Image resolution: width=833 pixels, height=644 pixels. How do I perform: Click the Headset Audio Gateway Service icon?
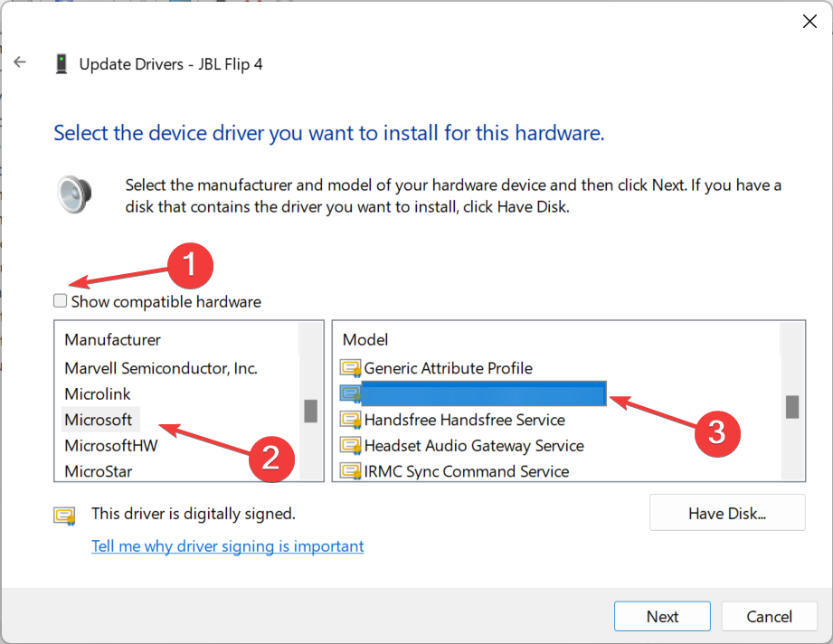351,445
